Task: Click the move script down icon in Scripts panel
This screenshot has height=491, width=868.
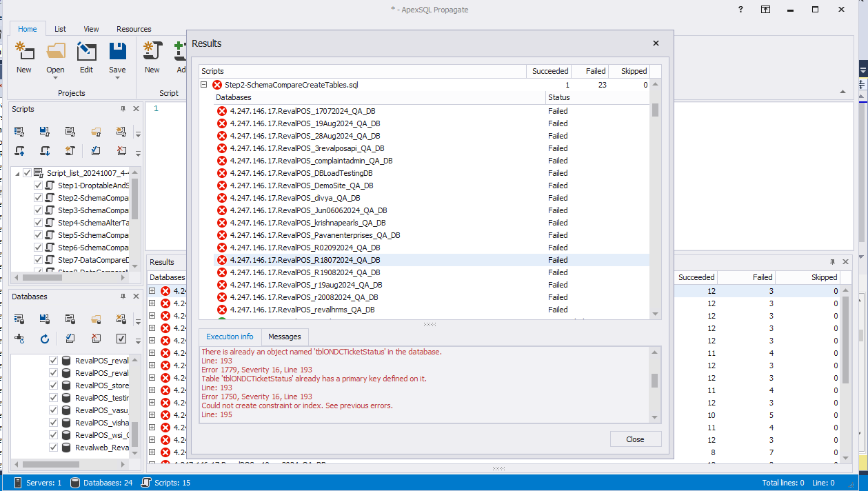Action: coord(45,151)
